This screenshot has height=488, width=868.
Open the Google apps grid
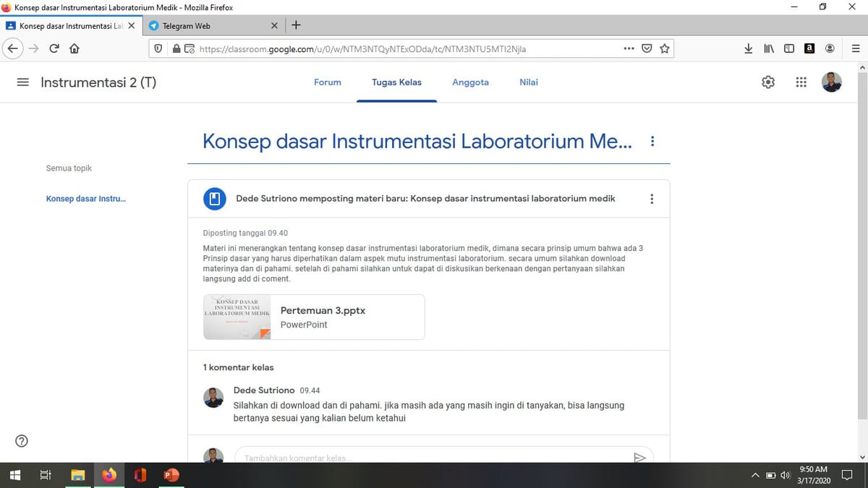(x=801, y=82)
